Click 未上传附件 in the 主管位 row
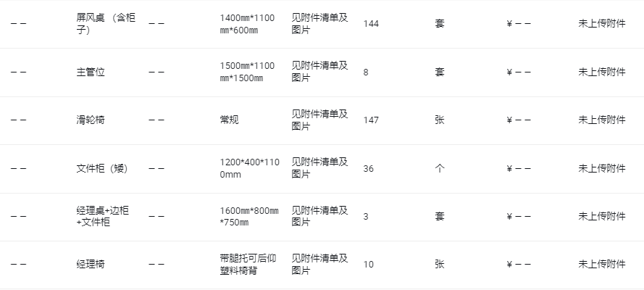 point(602,72)
